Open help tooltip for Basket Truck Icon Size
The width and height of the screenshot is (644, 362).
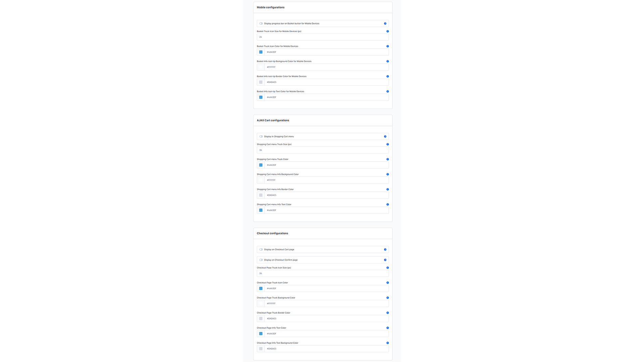tap(387, 31)
